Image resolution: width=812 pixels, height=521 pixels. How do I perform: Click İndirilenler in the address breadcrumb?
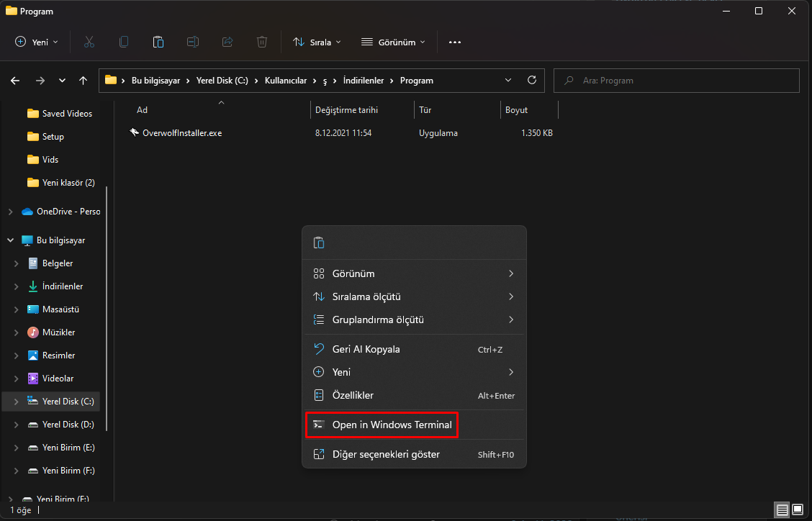(364, 81)
